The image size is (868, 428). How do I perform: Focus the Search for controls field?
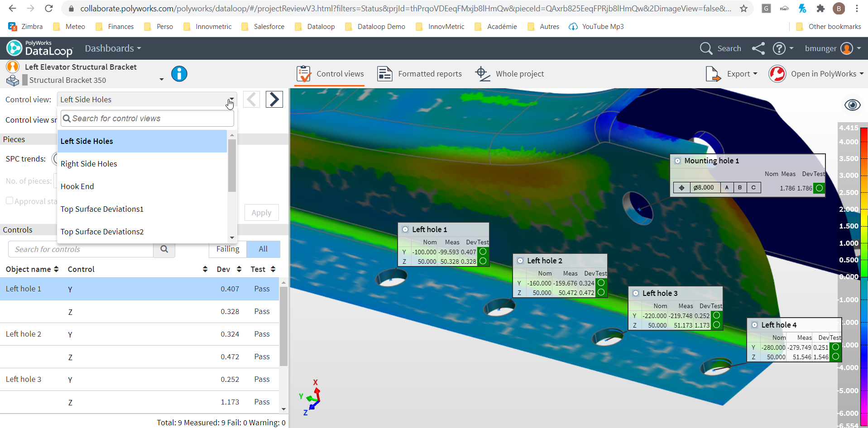pos(81,249)
